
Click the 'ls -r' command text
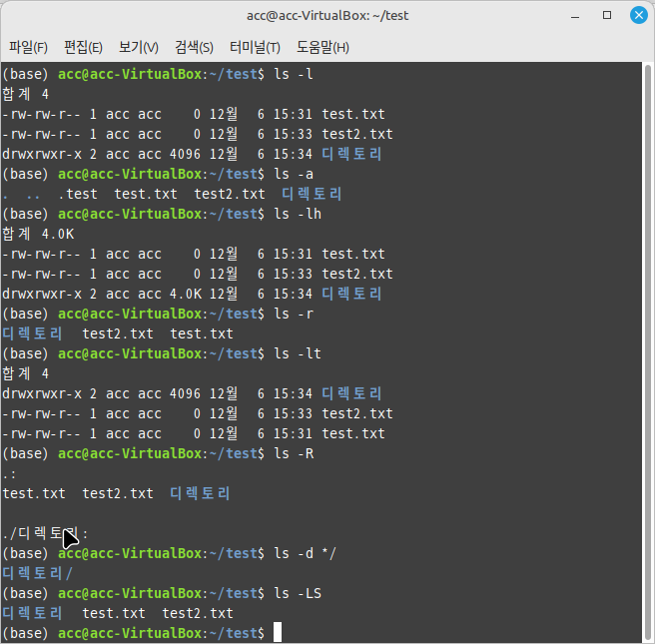(x=294, y=314)
